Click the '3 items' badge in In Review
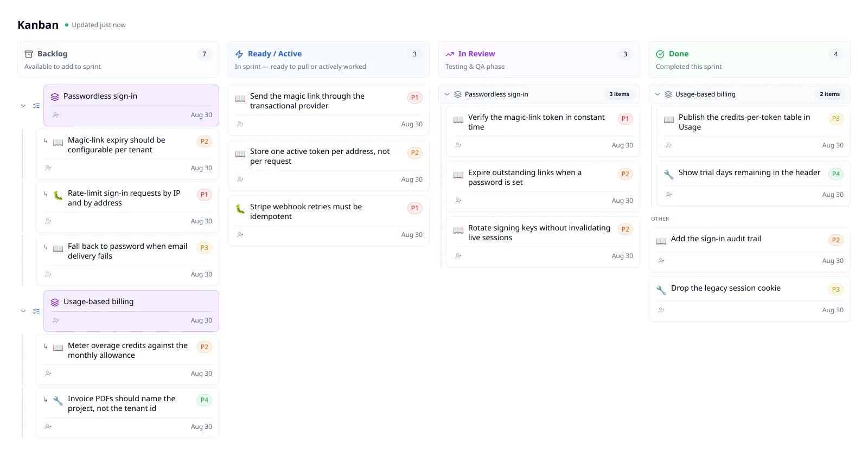The image size is (868, 450). (x=619, y=94)
